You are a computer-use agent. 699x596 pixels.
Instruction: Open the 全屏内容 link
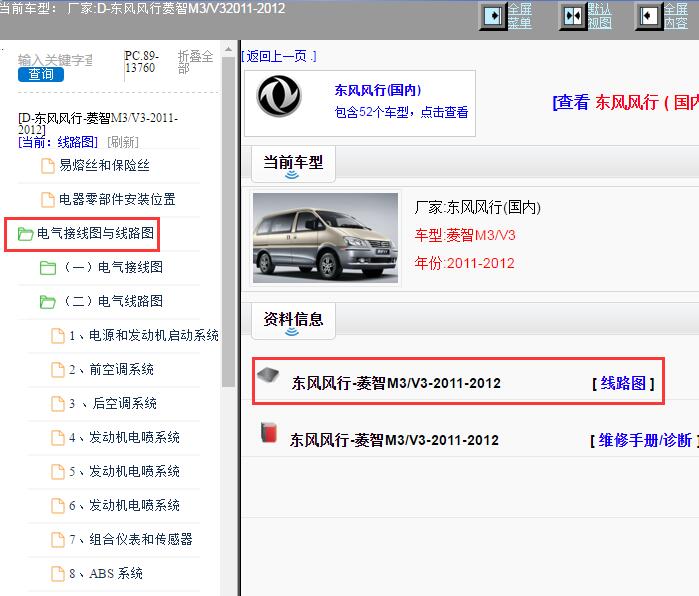(x=675, y=16)
